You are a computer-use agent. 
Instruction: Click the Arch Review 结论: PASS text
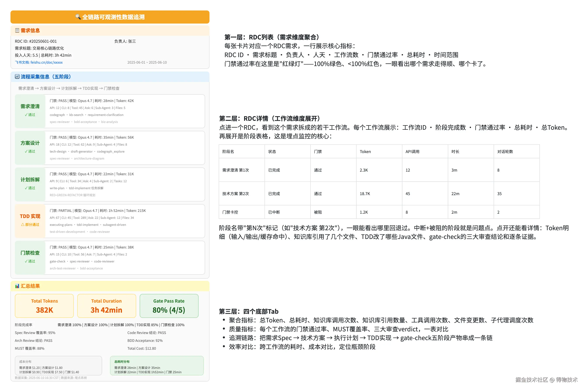click(34, 341)
